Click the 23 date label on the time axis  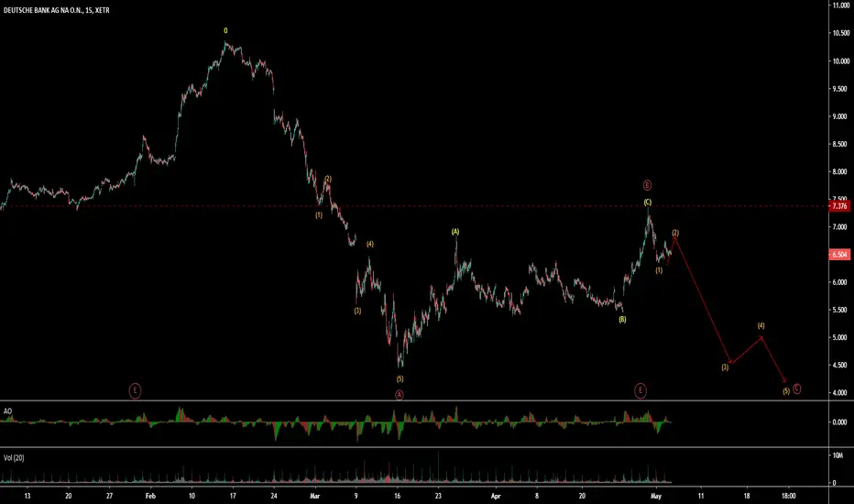click(438, 497)
